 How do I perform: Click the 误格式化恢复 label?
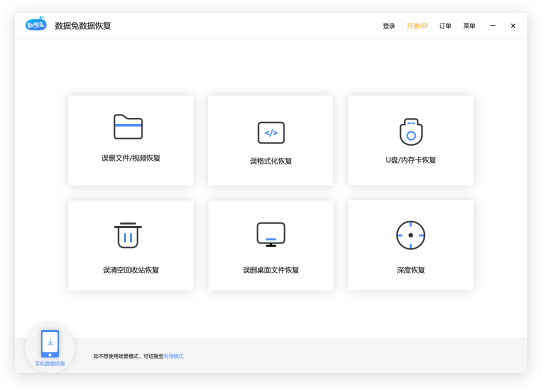(x=271, y=161)
